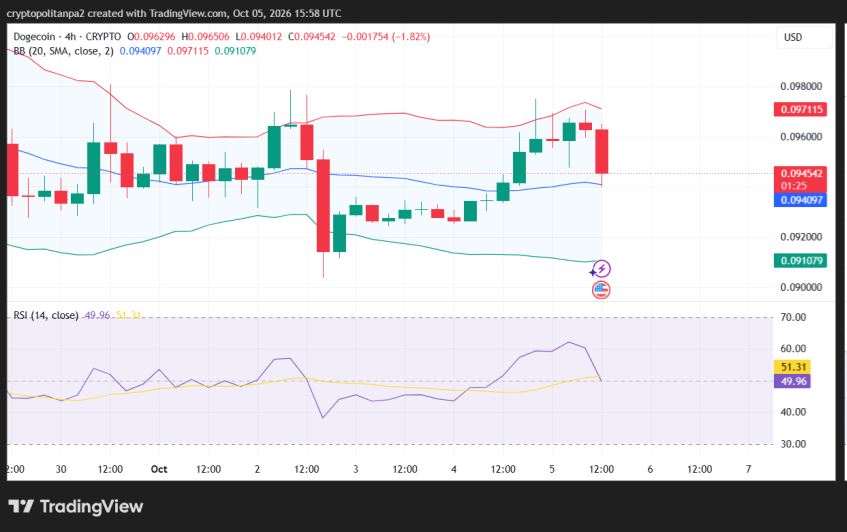
Task: Click the TradingView logo
Action: (76, 507)
